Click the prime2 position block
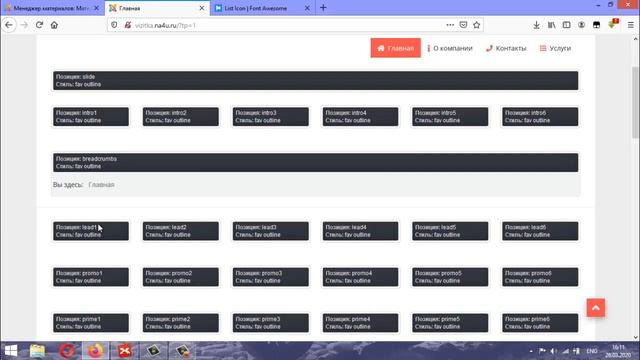640x360 pixels. pyautogui.click(x=180, y=323)
